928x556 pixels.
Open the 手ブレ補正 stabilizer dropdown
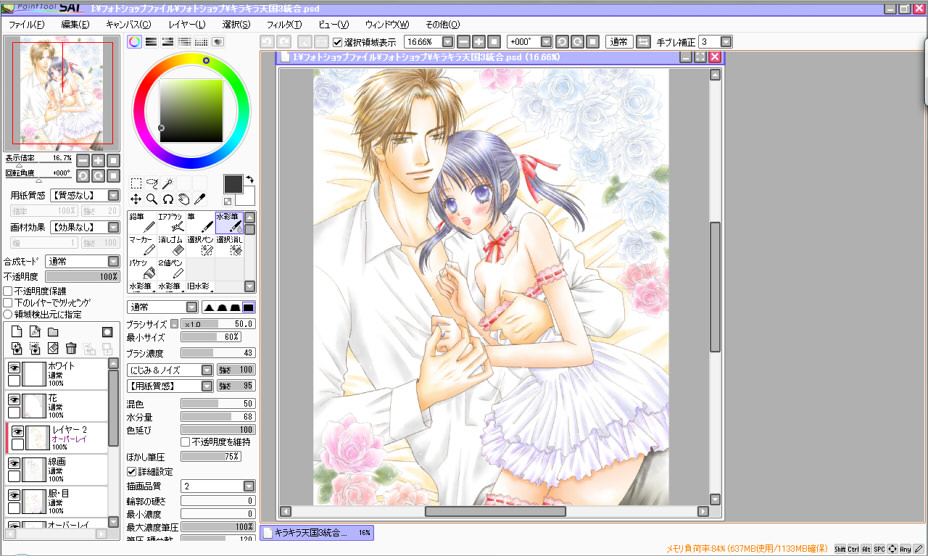point(726,42)
